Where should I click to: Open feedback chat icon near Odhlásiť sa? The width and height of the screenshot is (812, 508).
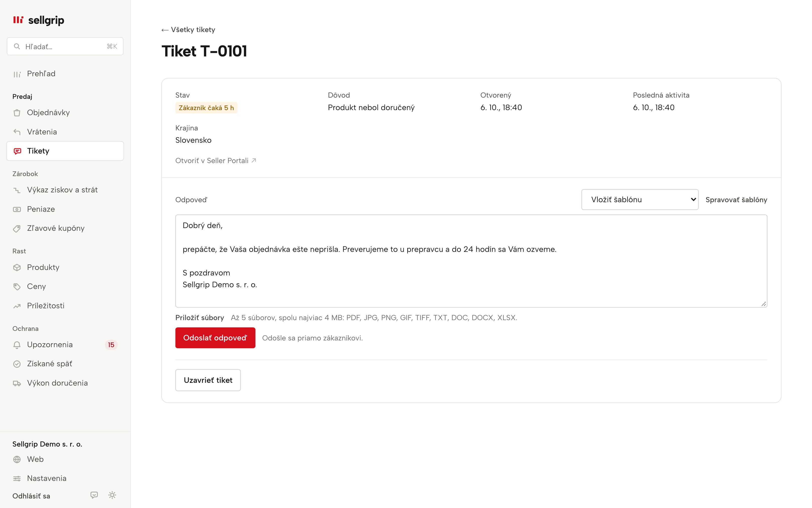pyautogui.click(x=94, y=495)
